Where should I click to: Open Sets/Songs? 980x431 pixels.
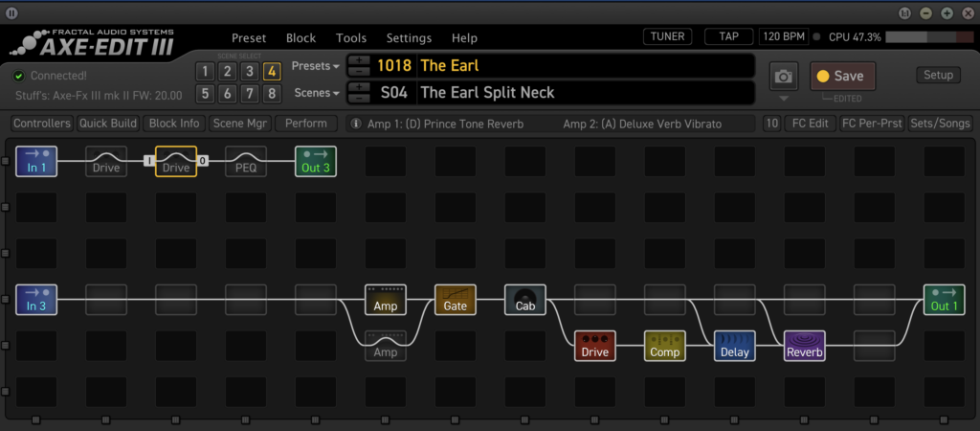(x=941, y=124)
